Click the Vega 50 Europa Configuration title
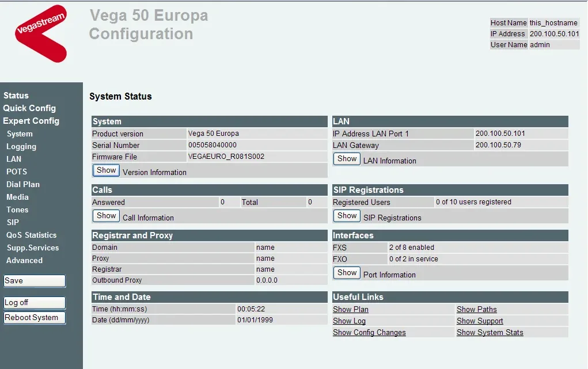588x369 pixels. pos(149,24)
